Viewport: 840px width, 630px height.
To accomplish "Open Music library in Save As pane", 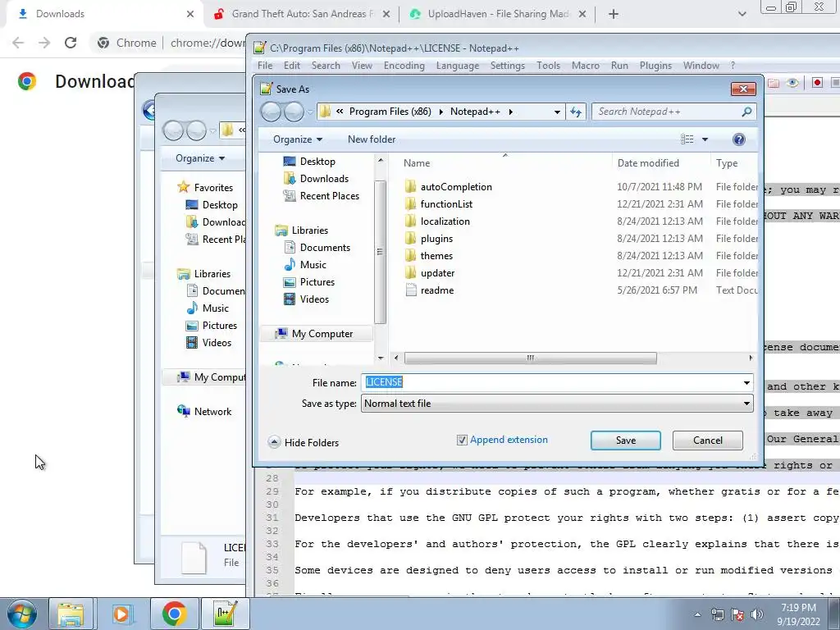I will (x=313, y=265).
